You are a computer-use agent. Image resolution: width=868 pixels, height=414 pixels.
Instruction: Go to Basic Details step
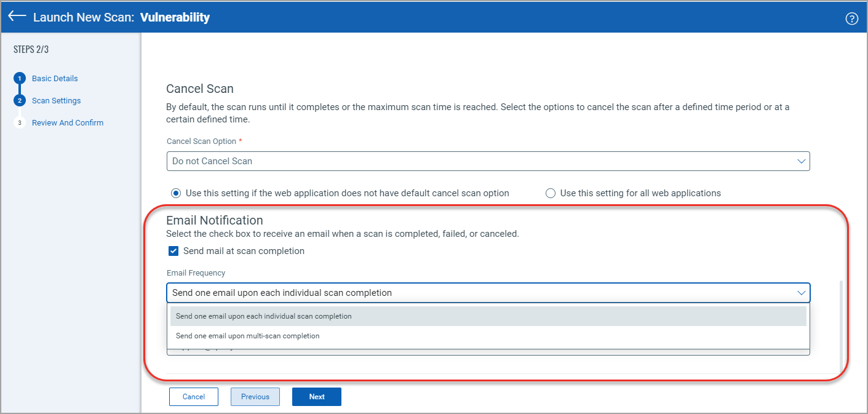coord(55,79)
